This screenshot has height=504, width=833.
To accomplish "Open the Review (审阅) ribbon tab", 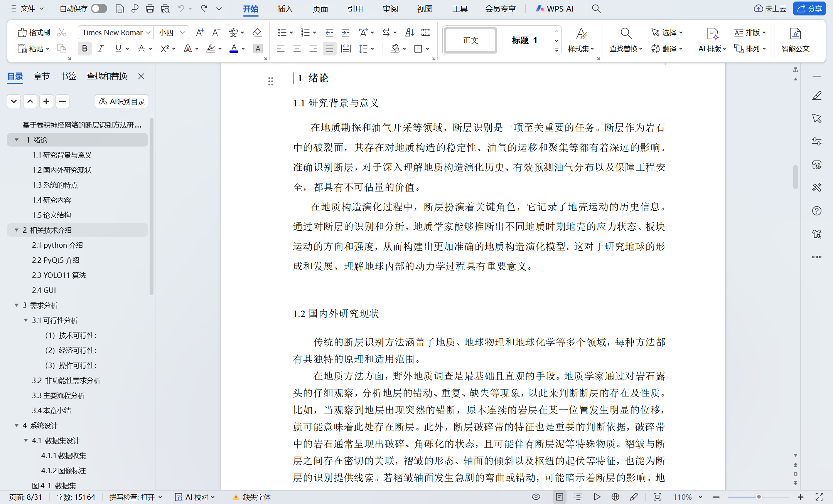I will tap(390, 8).
